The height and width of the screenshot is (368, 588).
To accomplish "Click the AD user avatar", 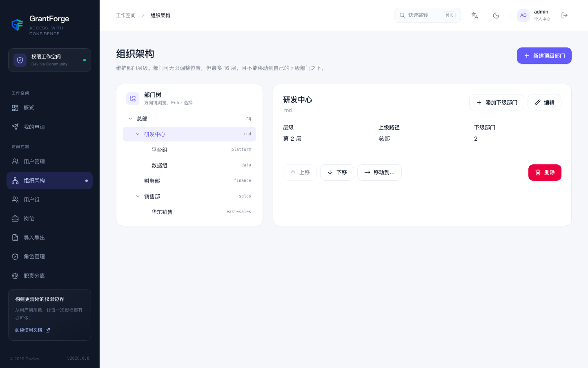I will pos(523,16).
